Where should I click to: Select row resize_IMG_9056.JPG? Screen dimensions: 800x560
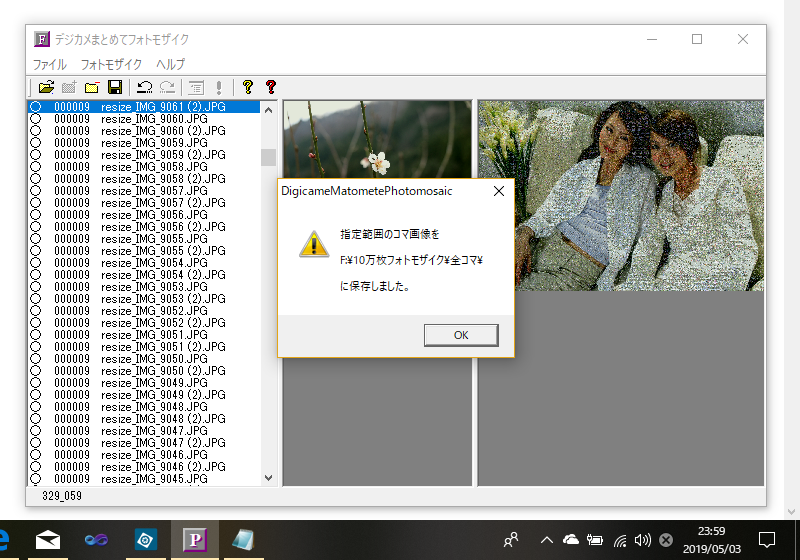point(144,215)
